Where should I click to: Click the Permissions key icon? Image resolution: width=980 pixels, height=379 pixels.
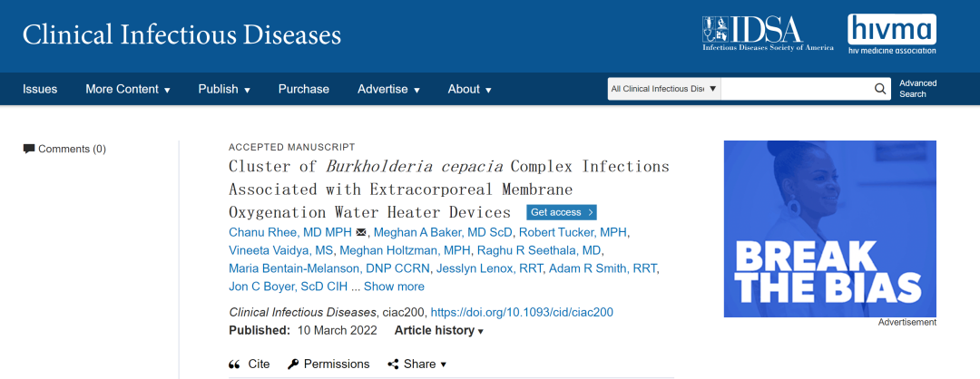[x=293, y=364]
